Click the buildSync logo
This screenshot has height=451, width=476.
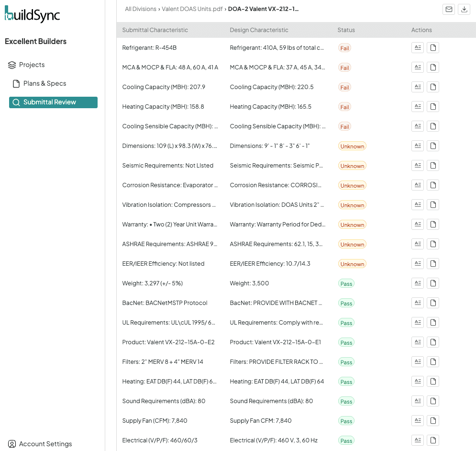[32, 14]
